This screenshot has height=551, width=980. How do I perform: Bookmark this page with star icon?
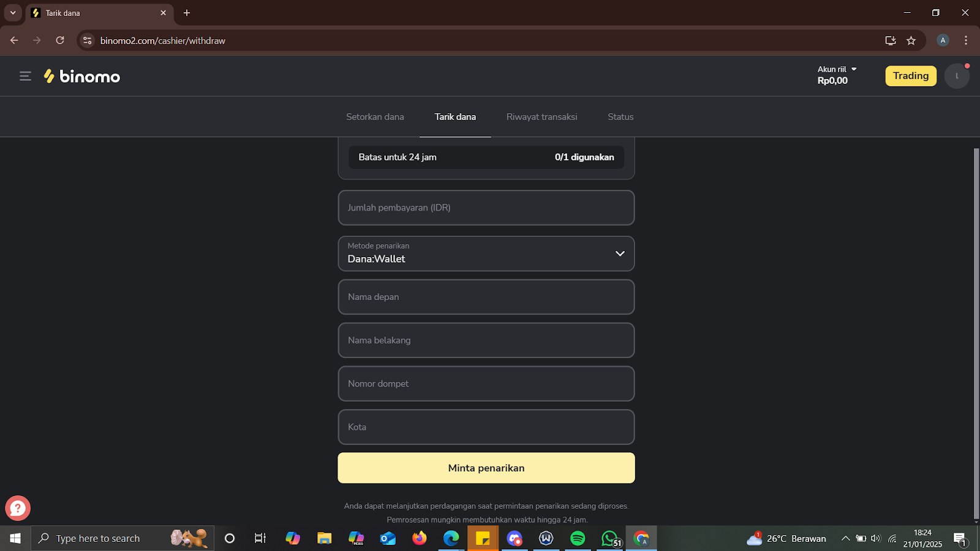(x=911, y=40)
